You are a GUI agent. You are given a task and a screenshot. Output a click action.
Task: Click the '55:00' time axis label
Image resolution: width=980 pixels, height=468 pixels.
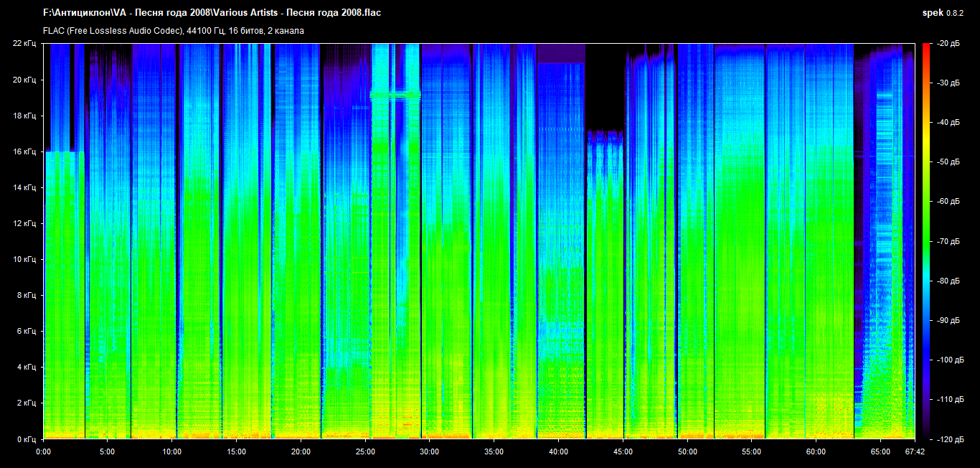point(752,451)
